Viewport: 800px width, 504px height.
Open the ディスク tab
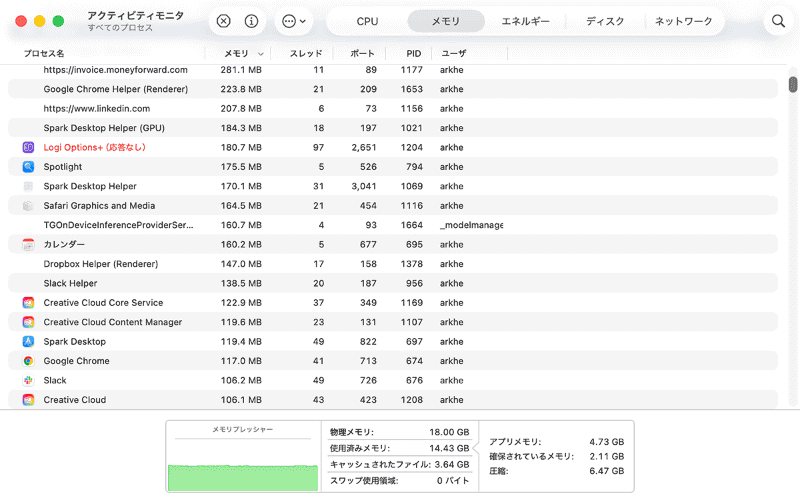(x=605, y=21)
